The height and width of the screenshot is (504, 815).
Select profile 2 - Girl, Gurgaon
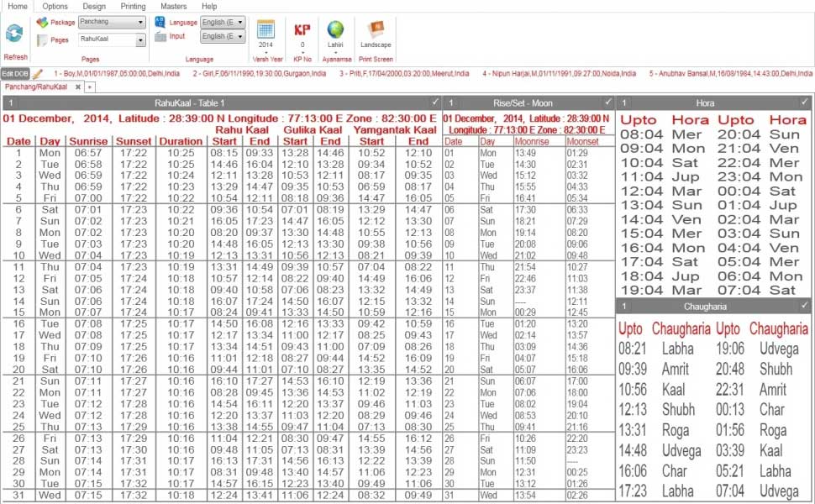point(260,74)
